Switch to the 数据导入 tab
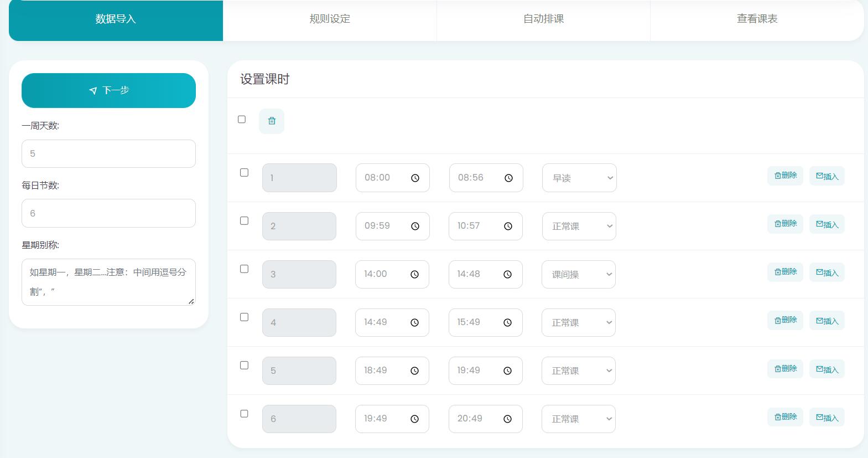Viewport: 868px width, 458px height. (116, 19)
